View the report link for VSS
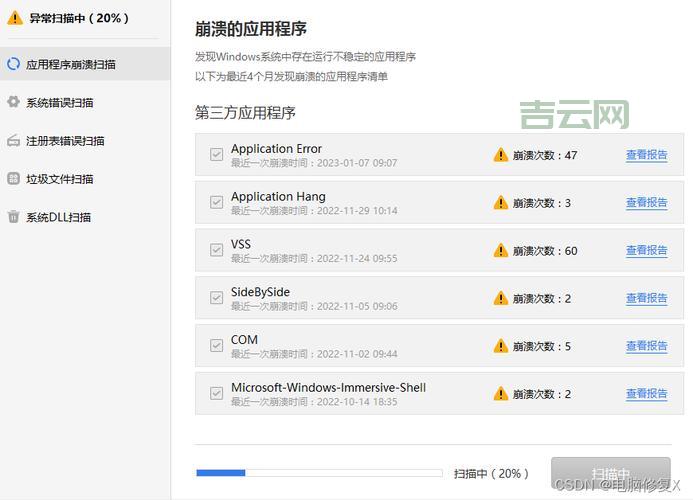This screenshot has width=693, height=500. [x=647, y=250]
